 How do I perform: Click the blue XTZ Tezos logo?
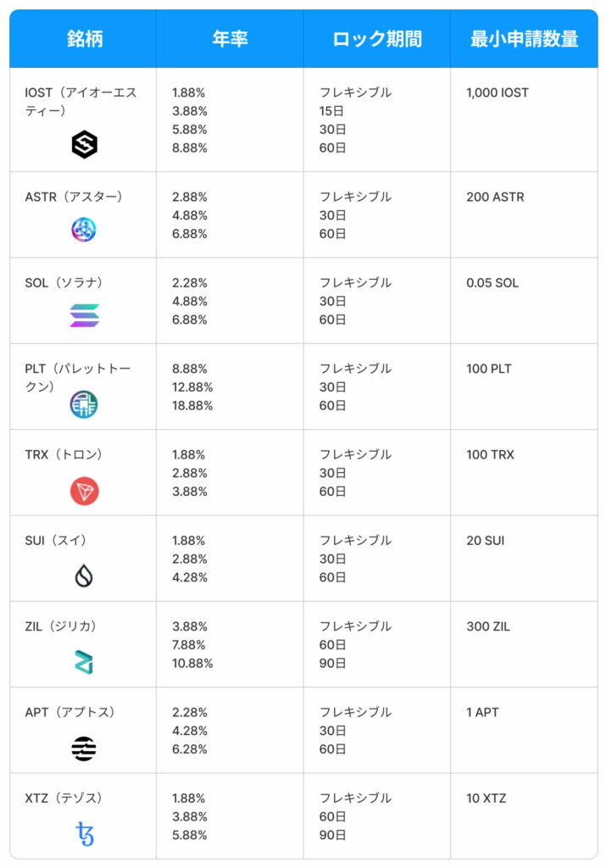84,834
